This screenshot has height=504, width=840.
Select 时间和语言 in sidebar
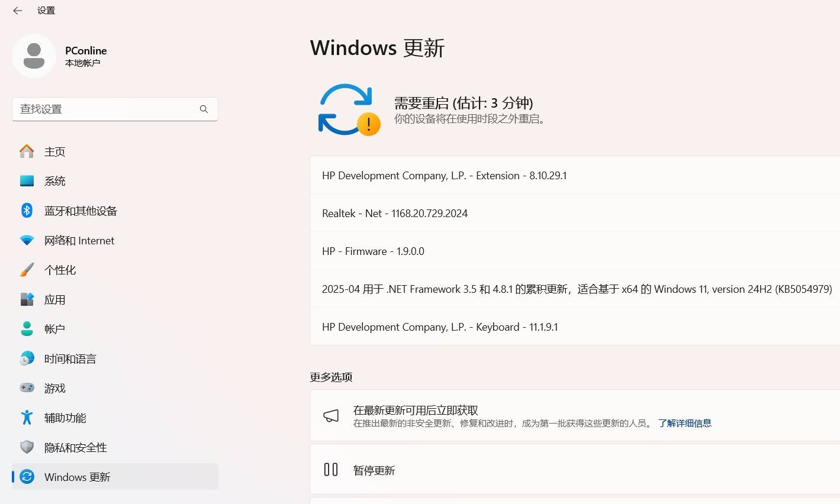70,358
